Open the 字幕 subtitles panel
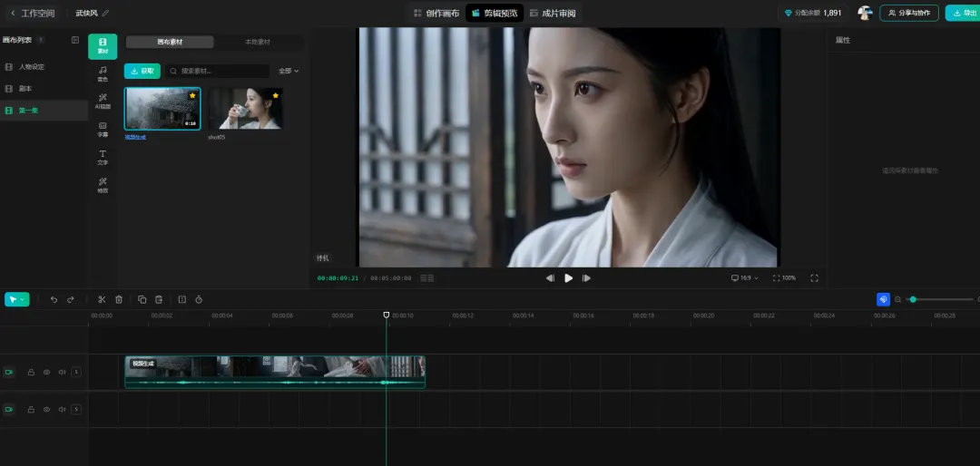The image size is (980, 466). point(103,130)
